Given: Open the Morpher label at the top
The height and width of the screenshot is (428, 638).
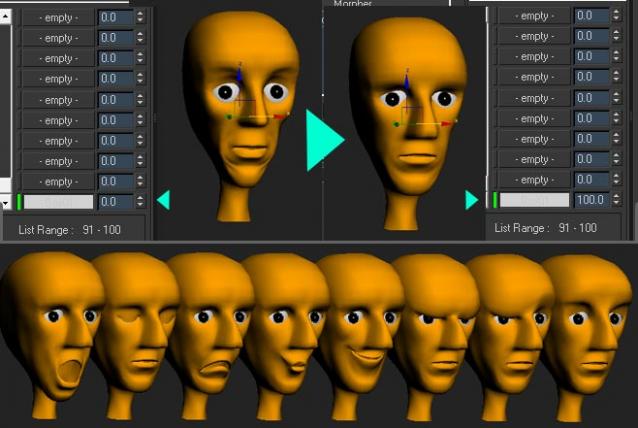Looking at the screenshot, I should click(352, 3).
